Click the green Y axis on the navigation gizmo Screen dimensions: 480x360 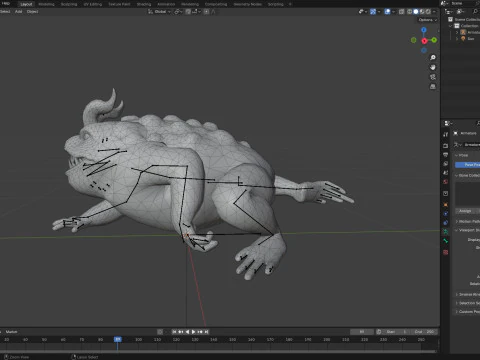point(434,40)
